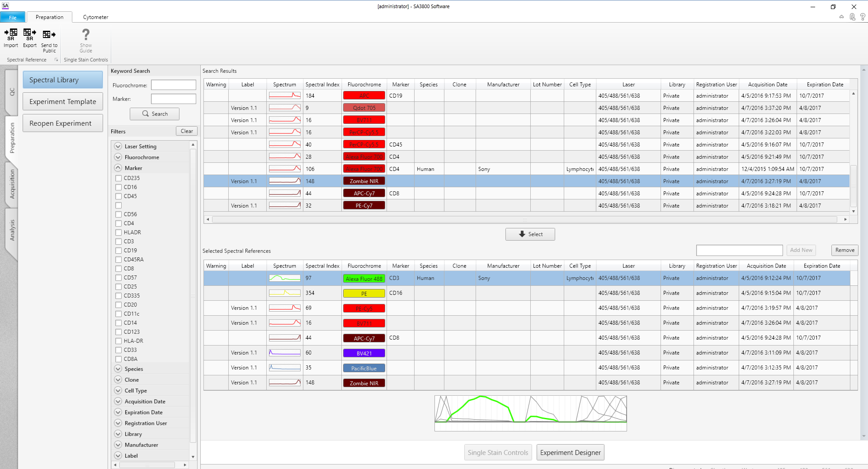Check the CD8A marker filter
The width and height of the screenshot is (868, 469).
118,359
